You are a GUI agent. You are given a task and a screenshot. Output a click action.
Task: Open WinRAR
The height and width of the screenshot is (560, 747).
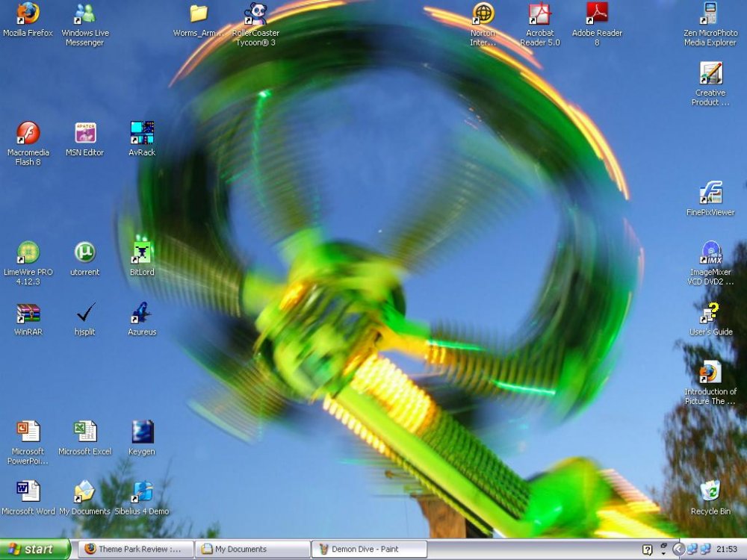point(28,314)
